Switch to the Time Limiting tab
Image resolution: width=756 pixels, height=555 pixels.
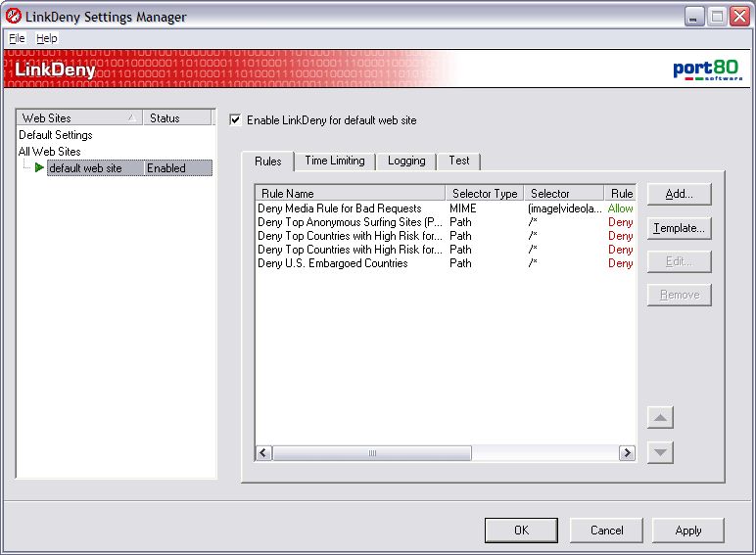pos(334,161)
